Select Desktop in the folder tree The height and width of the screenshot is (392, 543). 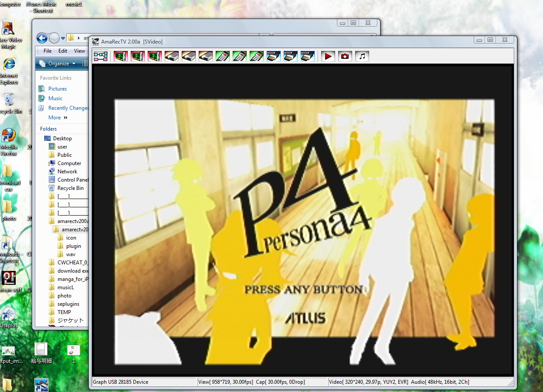point(62,139)
